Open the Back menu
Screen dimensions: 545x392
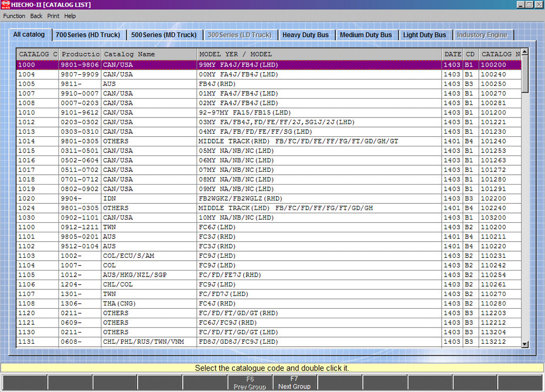click(36, 16)
